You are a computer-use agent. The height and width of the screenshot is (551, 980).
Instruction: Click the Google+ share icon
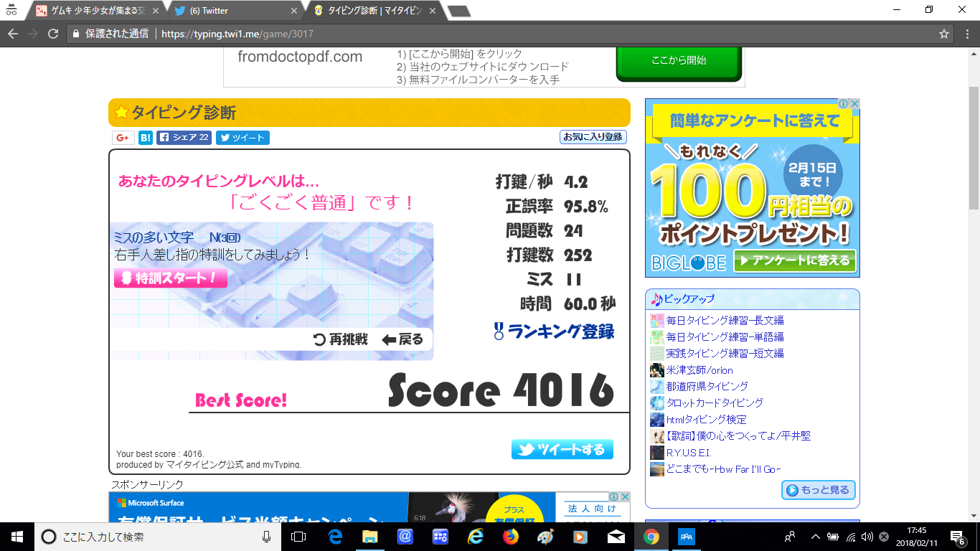[x=123, y=138]
